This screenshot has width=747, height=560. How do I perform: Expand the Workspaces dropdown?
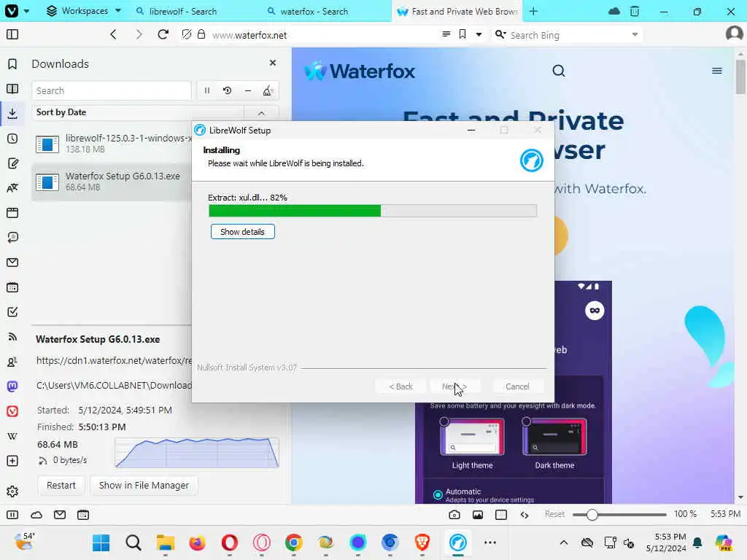[84, 10]
